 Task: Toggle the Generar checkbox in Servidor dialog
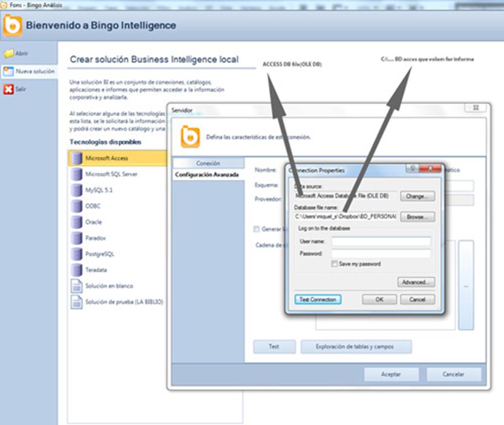[257, 229]
